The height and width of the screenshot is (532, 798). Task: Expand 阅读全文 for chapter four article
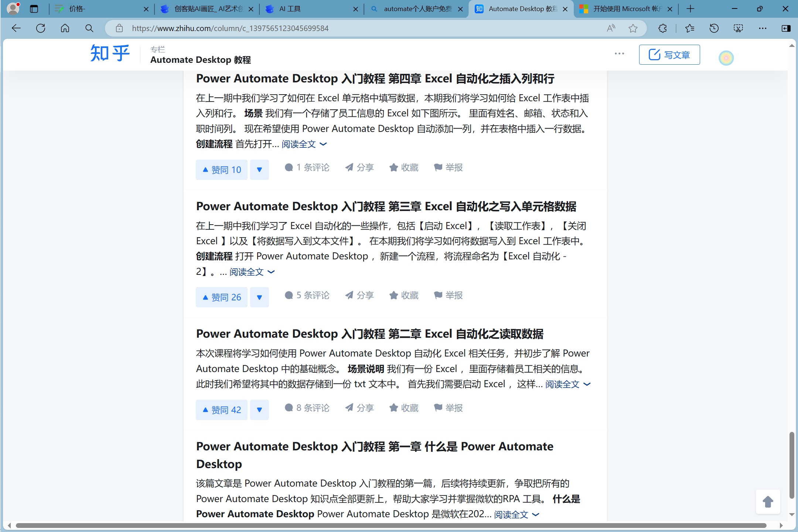(x=304, y=144)
